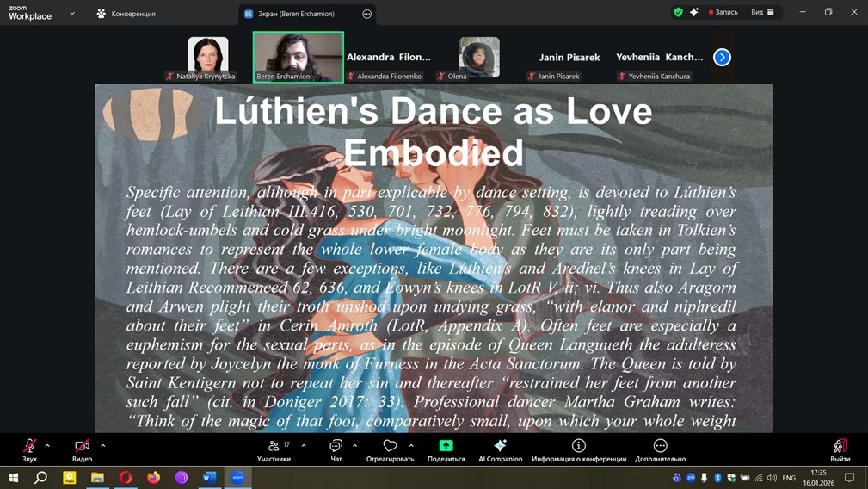Select Nataliya Krynytska's video thumbnail
868x489 pixels.
click(x=207, y=56)
